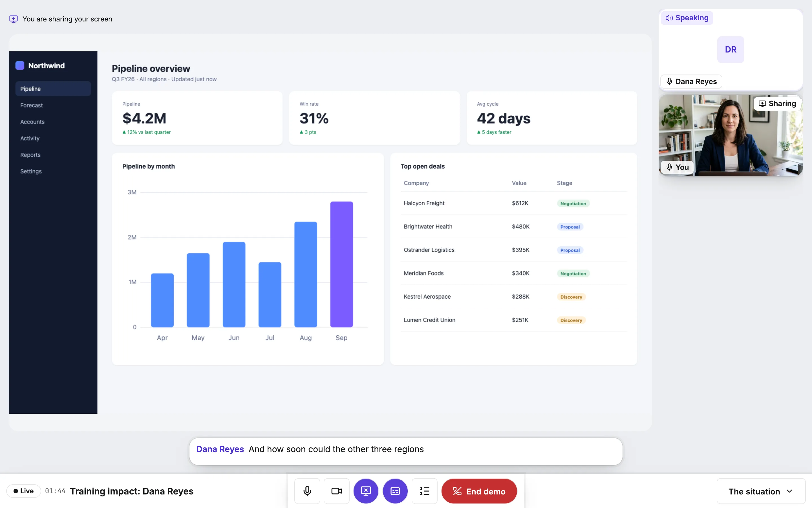Turn off the camera button

(337, 491)
